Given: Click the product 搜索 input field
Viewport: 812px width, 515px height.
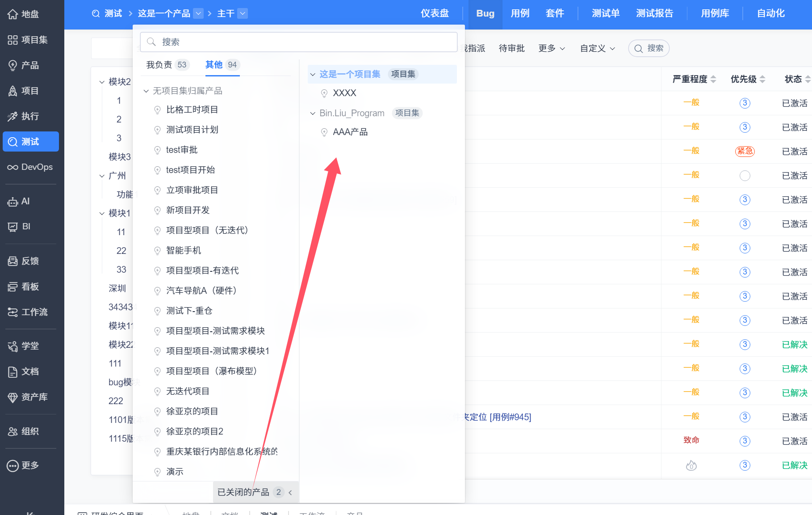Looking at the screenshot, I should click(299, 42).
